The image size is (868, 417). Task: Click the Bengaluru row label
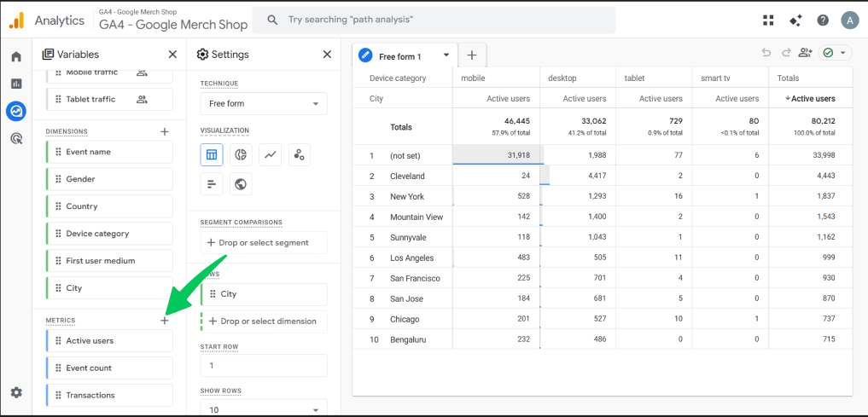coord(408,339)
